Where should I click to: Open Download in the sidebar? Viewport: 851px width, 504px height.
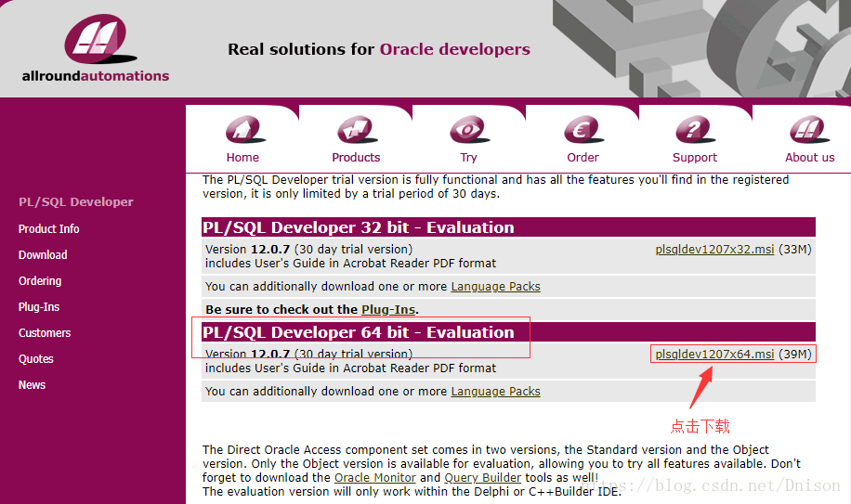(x=43, y=254)
